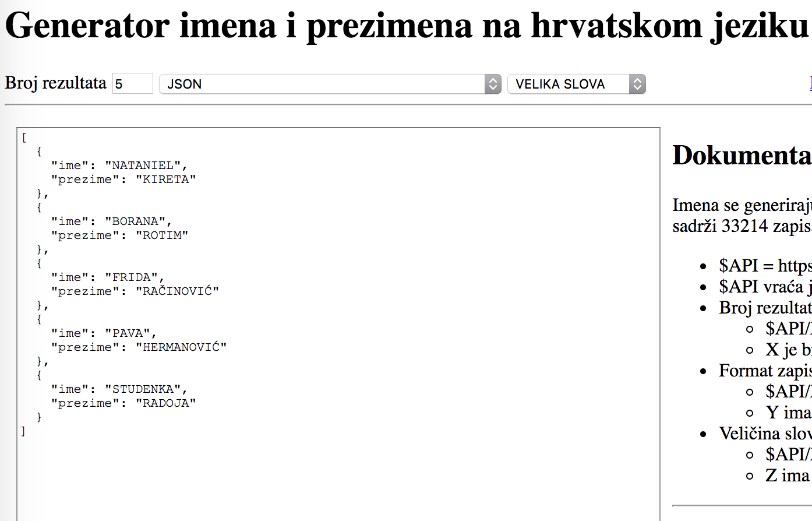Click the KIRETA surname in output
The width and height of the screenshot is (812, 521).
pyautogui.click(x=166, y=179)
